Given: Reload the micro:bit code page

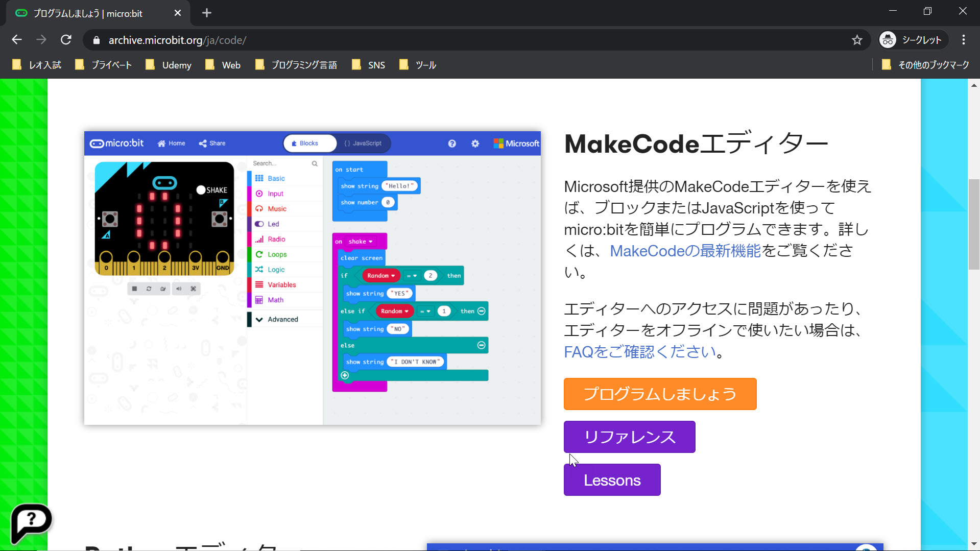Looking at the screenshot, I should pos(66,40).
